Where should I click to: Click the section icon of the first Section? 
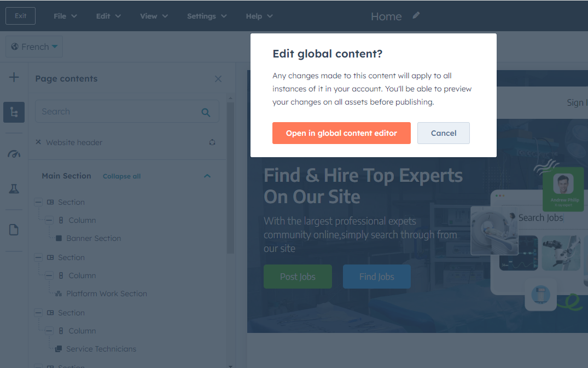click(x=50, y=202)
